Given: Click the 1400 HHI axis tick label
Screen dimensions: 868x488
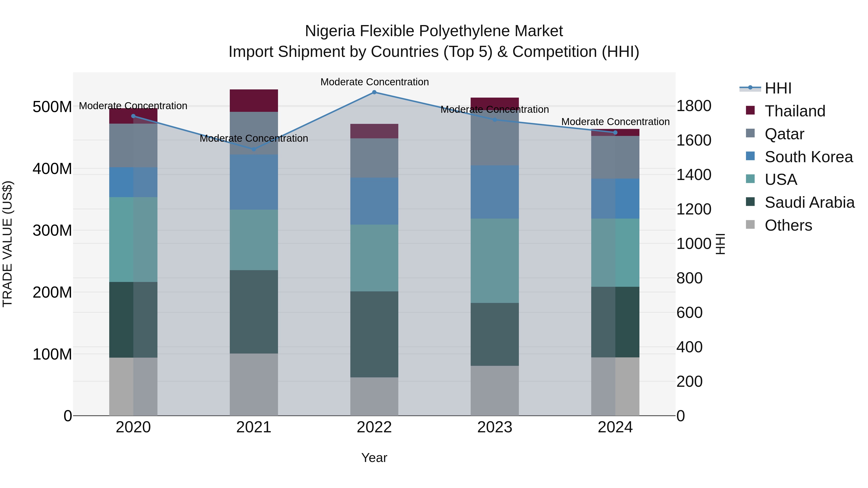Looking at the screenshot, I should pos(694,175).
